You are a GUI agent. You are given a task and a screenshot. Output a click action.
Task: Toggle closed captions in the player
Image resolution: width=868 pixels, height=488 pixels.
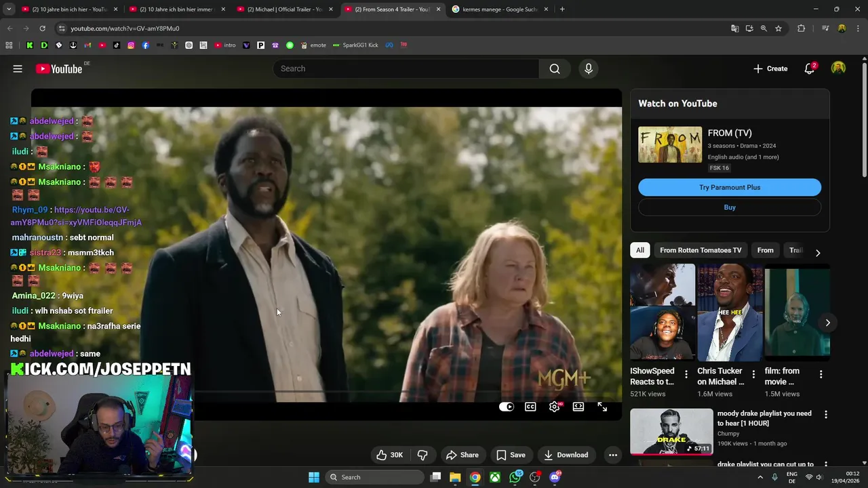[530, 407]
